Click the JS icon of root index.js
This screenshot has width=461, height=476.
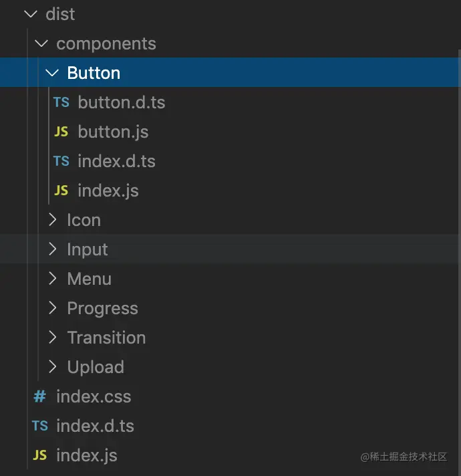(40, 455)
